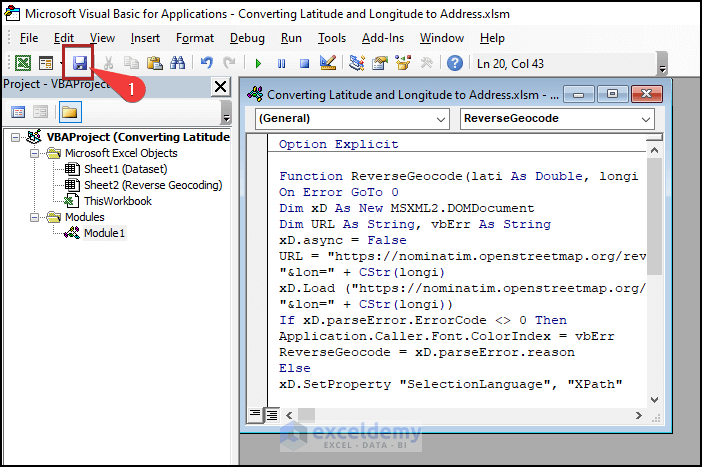
Task: Click the code pane's vertical scroll down arrow
Action: pyautogui.click(x=654, y=399)
